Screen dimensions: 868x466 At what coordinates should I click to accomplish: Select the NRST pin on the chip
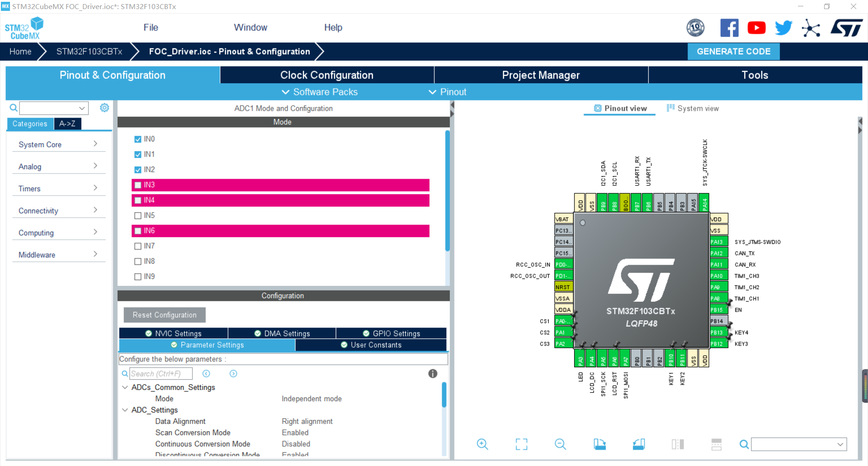pos(564,287)
